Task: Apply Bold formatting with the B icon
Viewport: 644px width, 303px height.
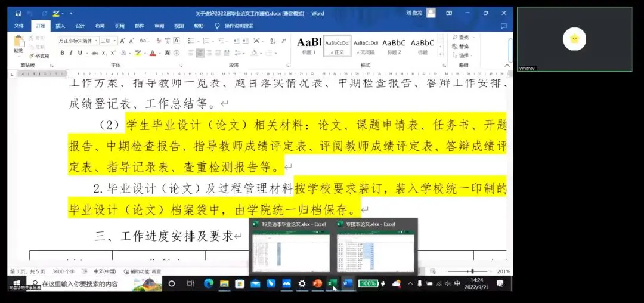Action: point(62,53)
